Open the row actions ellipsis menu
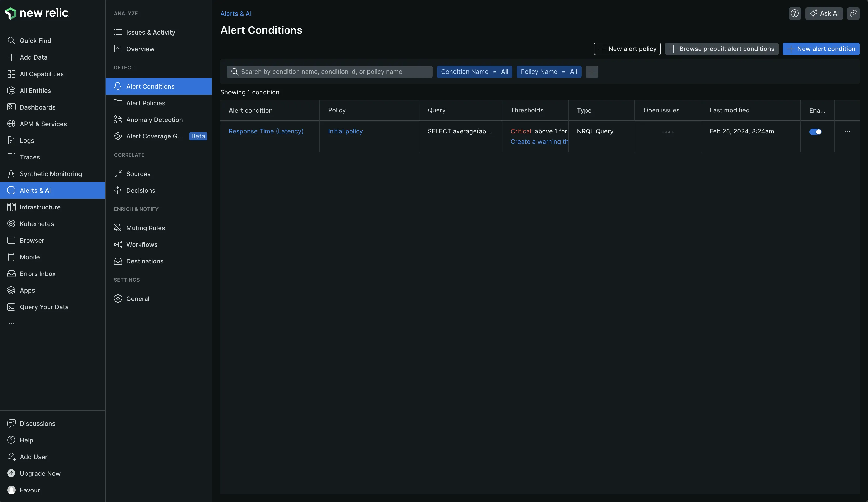Image resolution: width=868 pixels, height=502 pixels. pyautogui.click(x=847, y=131)
